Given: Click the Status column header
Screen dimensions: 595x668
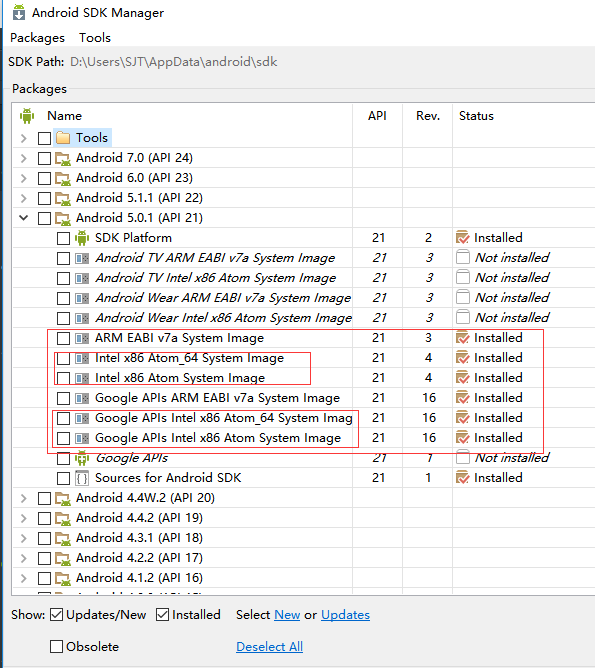Looking at the screenshot, I should [x=476, y=116].
